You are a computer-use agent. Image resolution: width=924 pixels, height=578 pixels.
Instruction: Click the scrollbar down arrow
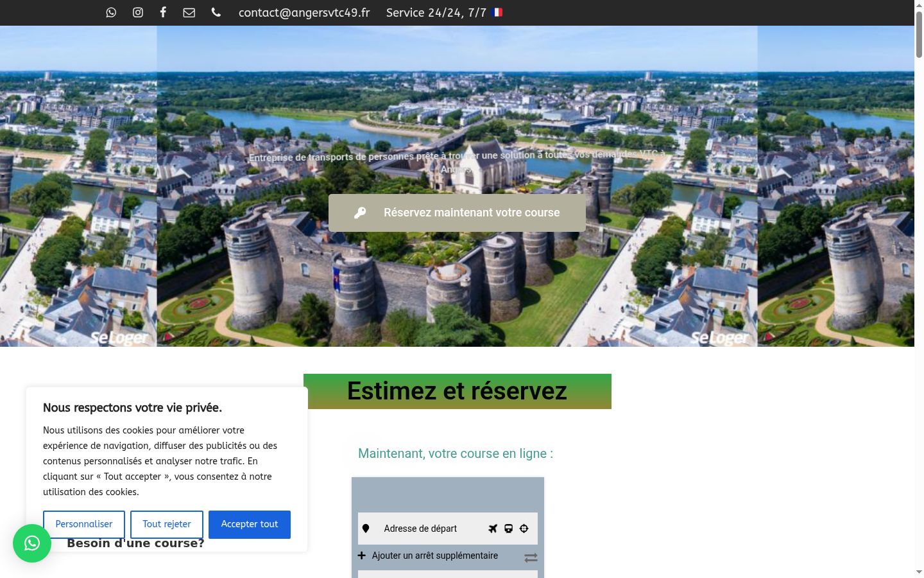(x=919, y=572)
